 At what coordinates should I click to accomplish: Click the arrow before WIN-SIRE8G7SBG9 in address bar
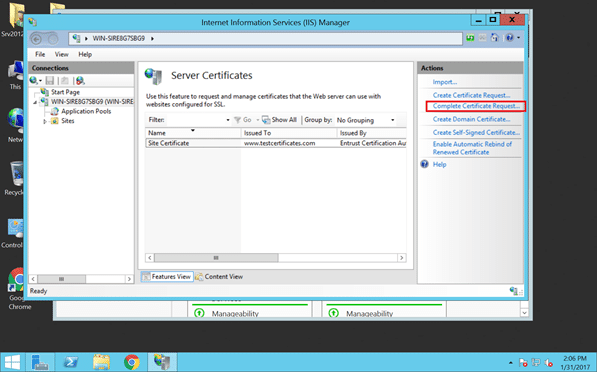coord(86,38)
